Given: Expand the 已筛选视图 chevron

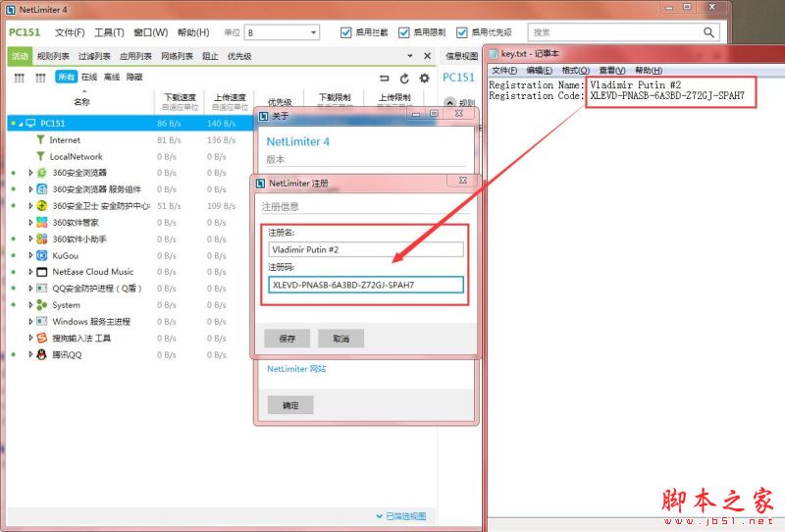Looking at the screenshot, I should (x=379, y=516).
